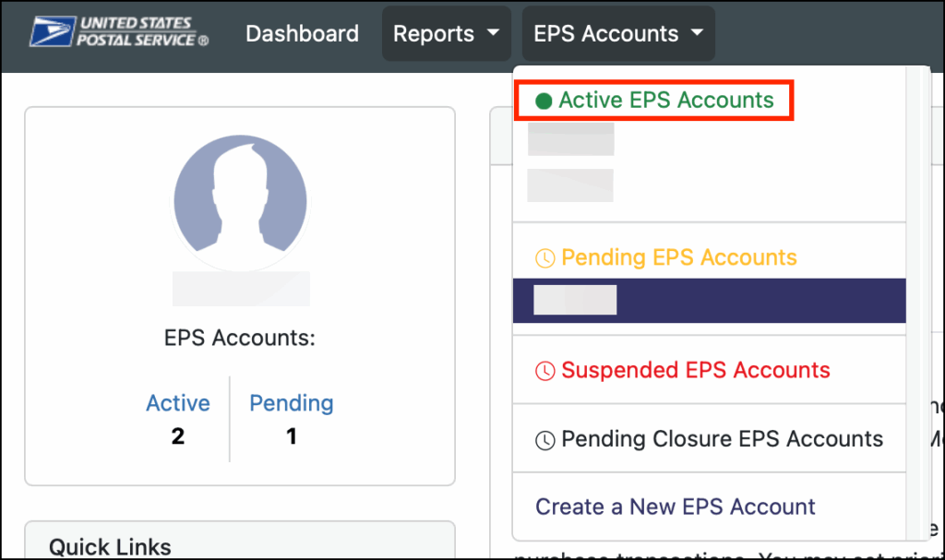Choose Pending Closure EPS Accounts entry
This screenshot has height=560, width=945.
(722, 439)
